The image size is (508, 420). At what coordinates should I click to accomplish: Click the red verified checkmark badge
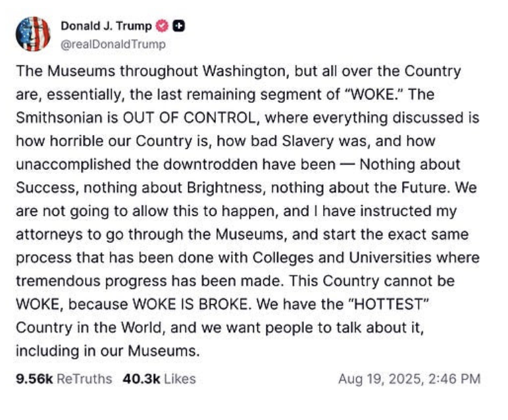coord(162,26)
